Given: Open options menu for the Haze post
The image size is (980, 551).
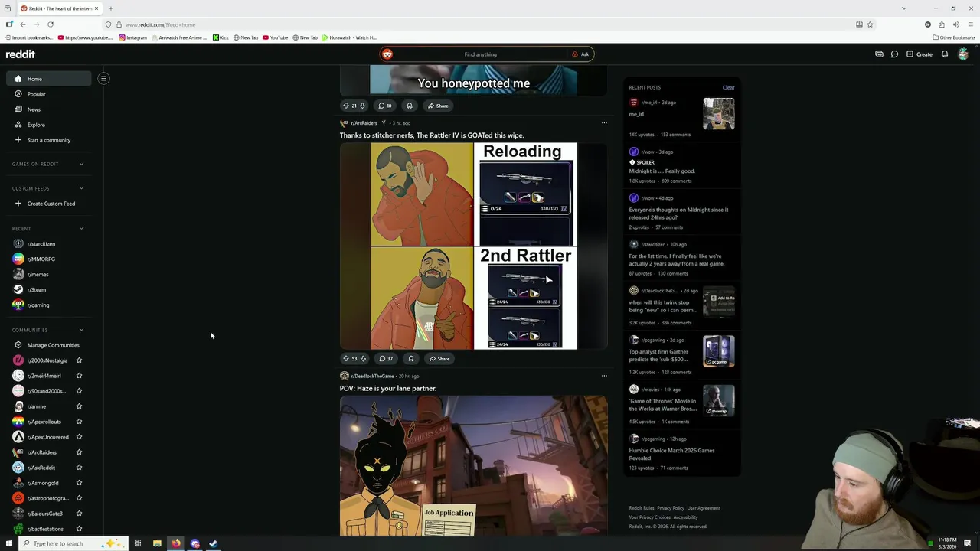Looking at the screenshot, I should 604,376.
